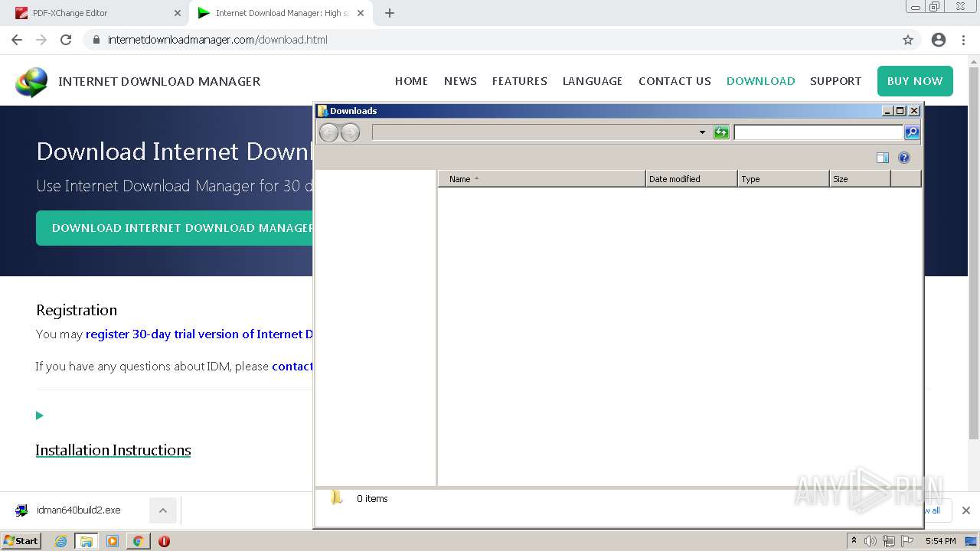Close the PDF-XChange Editor tab
980x551 pixels.
click(178, 13)
